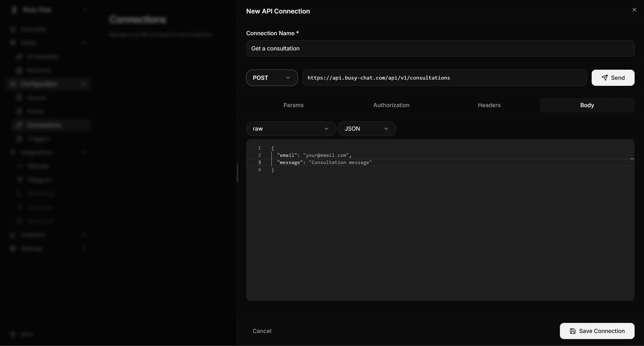Click the consultations API URL field
The width and height of the screenshot is (644, 346).
[x=445, y=78]
